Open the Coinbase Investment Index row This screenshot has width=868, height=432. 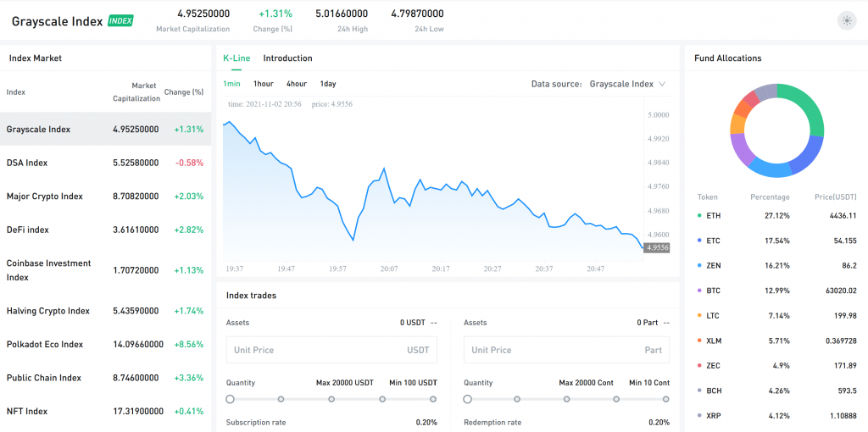tap(105, 270)
